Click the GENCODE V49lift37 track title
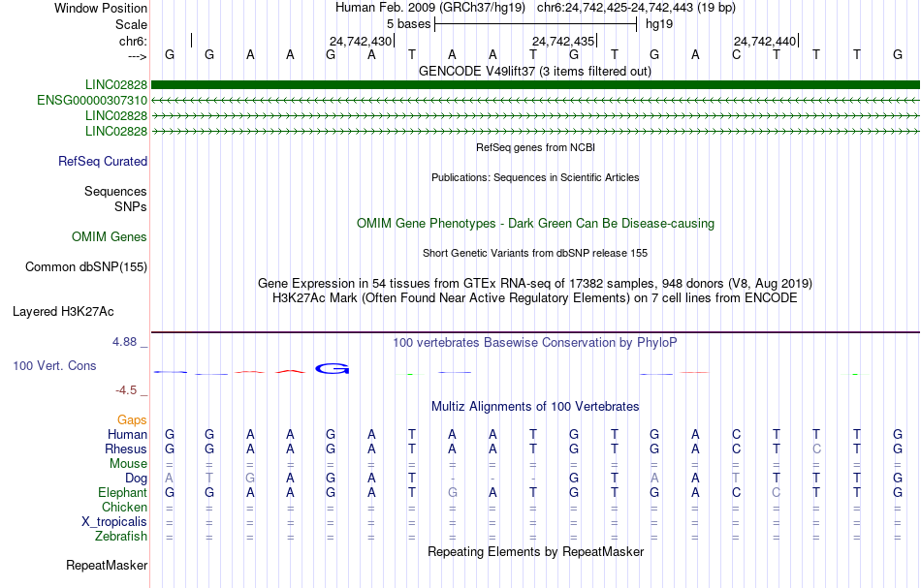 tap(535, 71)
